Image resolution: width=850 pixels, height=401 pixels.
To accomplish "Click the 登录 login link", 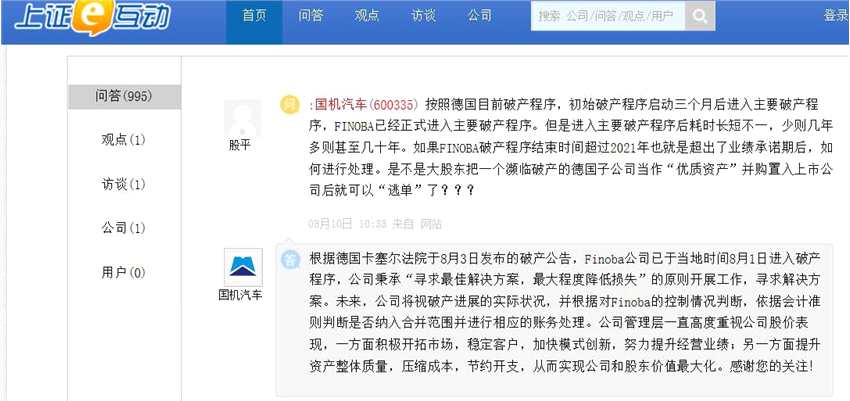I will (x=836, y=16).
